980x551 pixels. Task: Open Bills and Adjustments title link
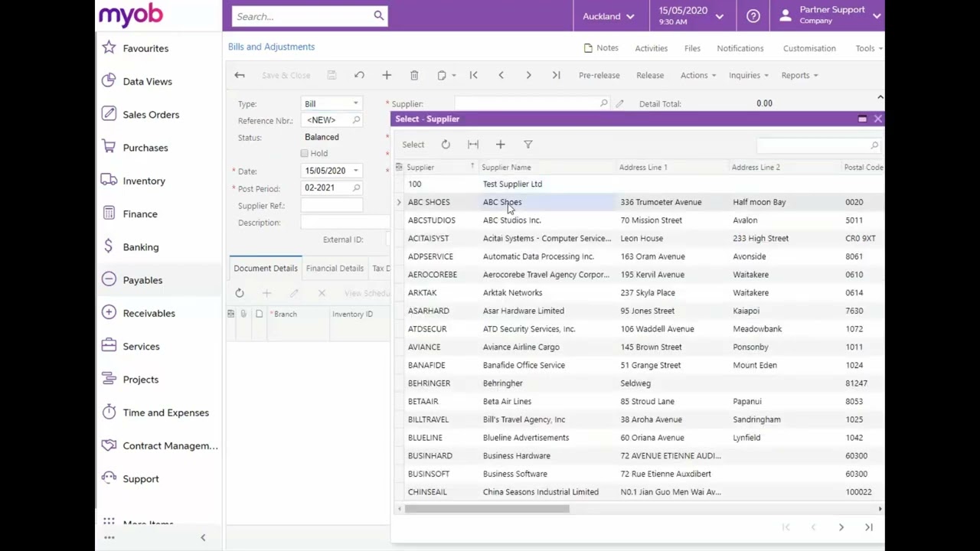point(271,47)
